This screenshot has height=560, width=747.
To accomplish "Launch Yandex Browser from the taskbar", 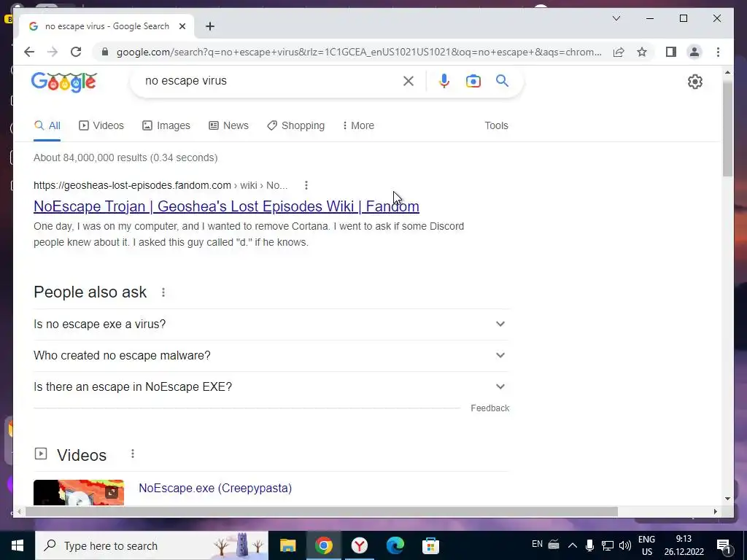I will (359, 545).
